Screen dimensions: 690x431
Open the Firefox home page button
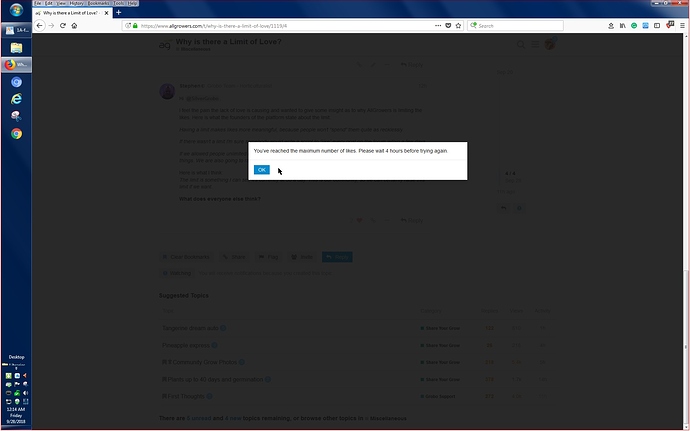point(74,26)
